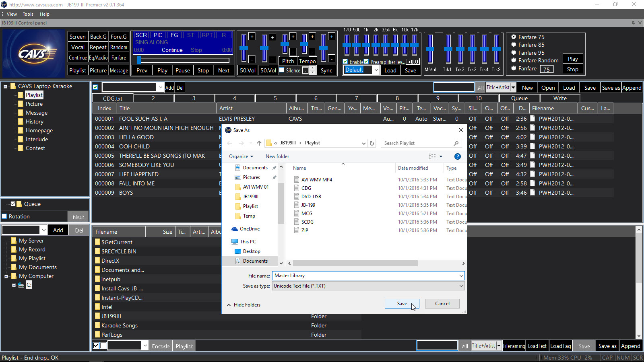The width and height of the screenshot is (644, 362).
Task: Collapse dialog with Hide Folders
Action: (244, 305)
